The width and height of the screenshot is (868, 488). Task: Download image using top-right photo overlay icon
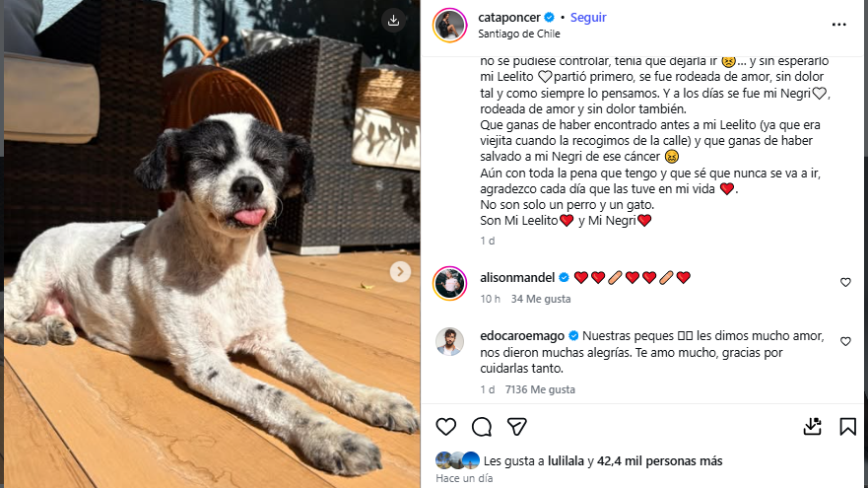(x=393, y=21)
